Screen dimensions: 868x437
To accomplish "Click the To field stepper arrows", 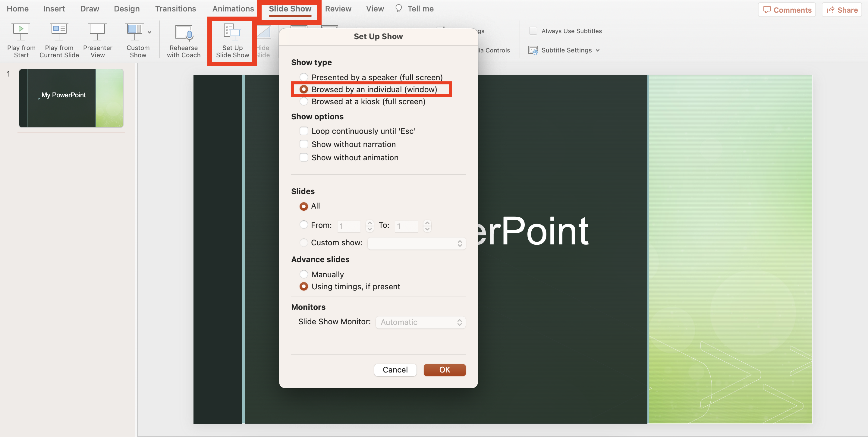I will coord(427,226).
